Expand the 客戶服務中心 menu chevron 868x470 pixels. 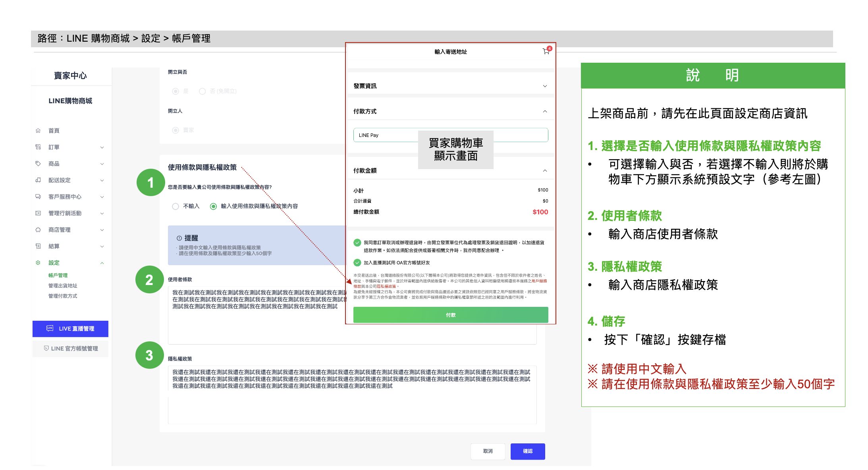tap(102, 196)
